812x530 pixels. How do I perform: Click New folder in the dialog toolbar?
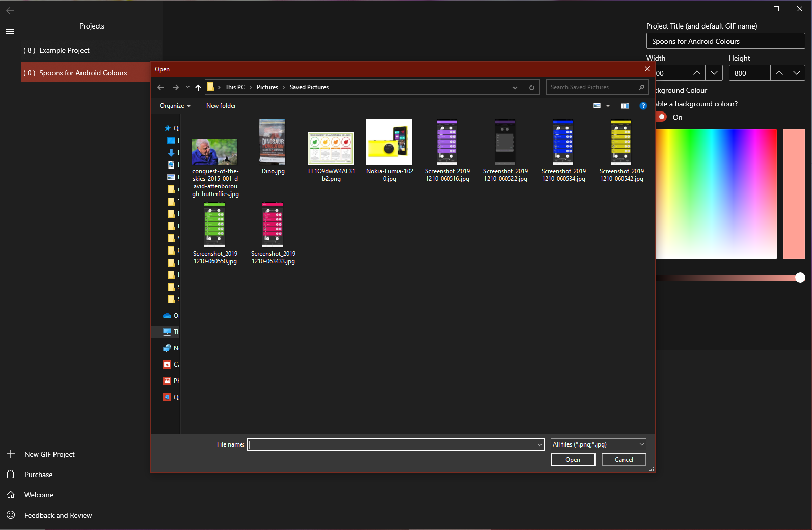pos(221,106)
